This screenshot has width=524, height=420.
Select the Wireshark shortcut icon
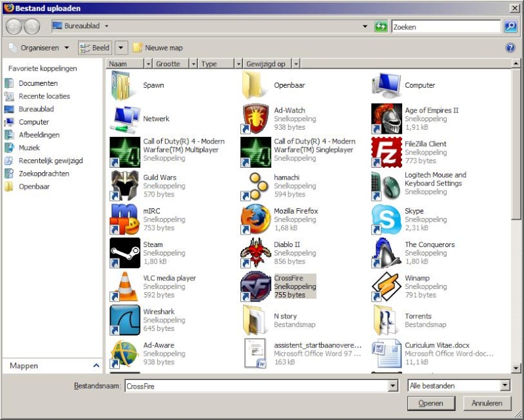125,320
